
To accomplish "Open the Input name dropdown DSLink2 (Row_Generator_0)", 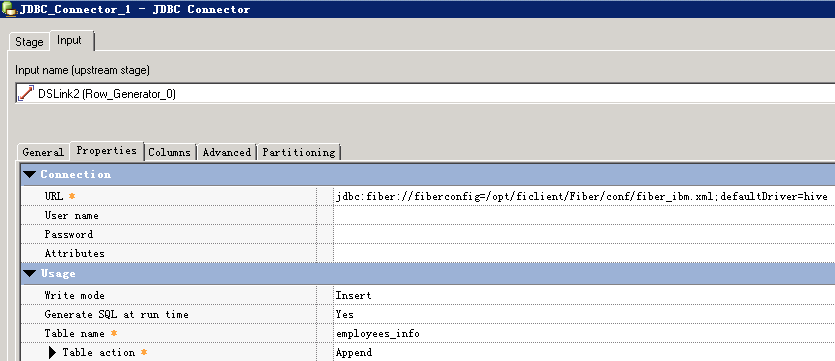I will [x=425, y=94].
